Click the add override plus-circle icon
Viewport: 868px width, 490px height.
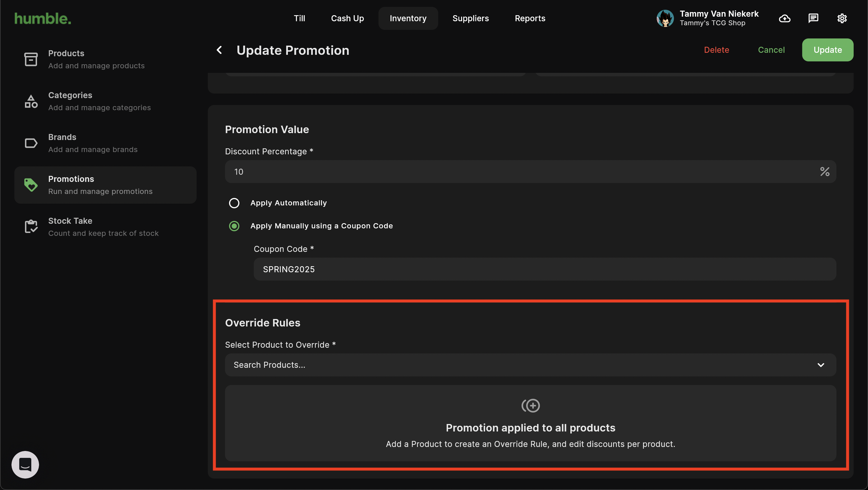click(530, 405)
